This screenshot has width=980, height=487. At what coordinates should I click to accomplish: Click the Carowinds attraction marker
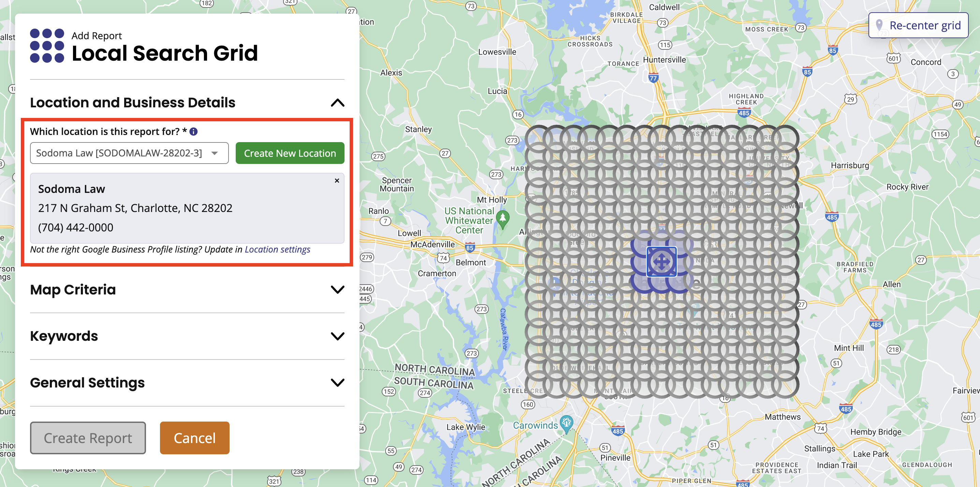(x=567, y=424)
